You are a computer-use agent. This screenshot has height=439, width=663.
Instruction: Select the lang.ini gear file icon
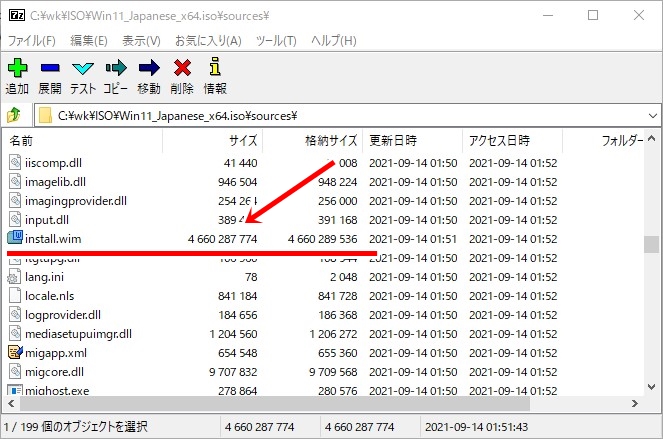click(14, 277)
